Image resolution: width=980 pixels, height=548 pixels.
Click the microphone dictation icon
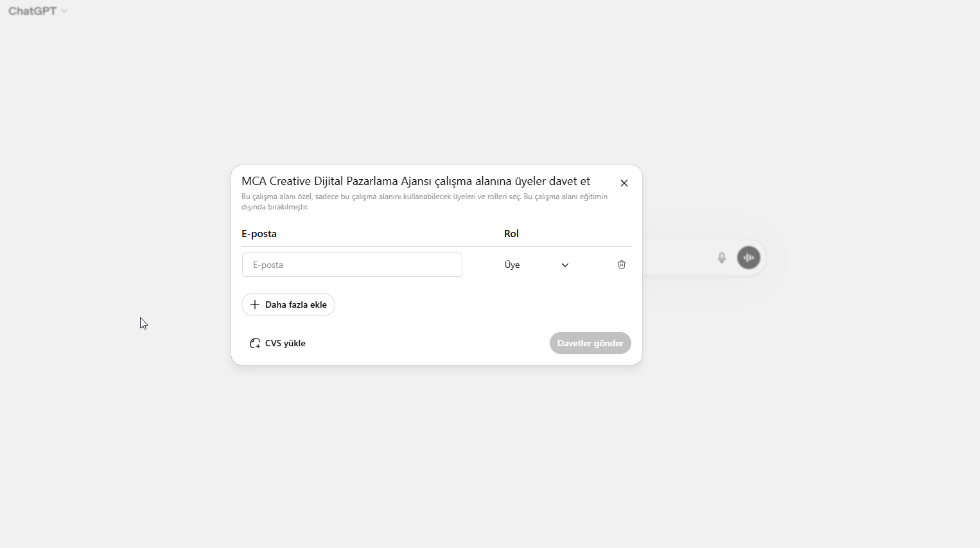pyautogui.click(x=722, y=258)
